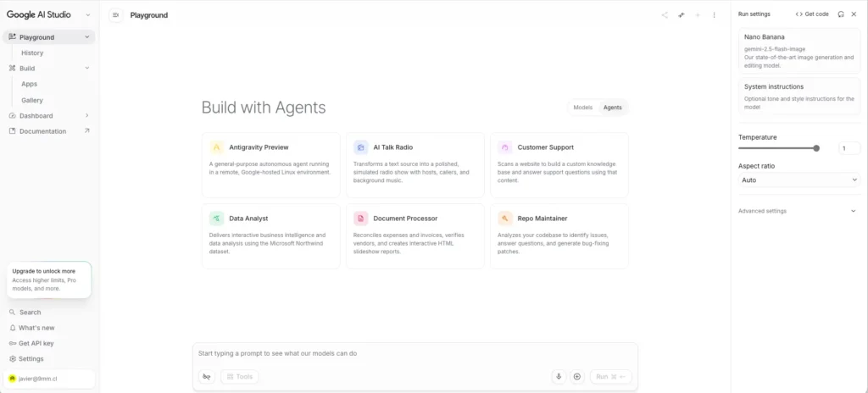Click the Upgrade to unlock more card
Screen dimensions: 868x393
click(48, 280)
